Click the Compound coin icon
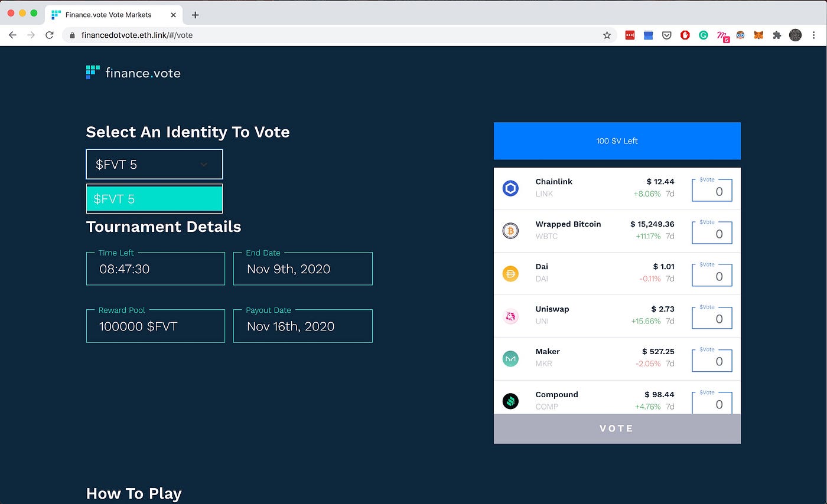This screenshot has width=827, height=504. click(510, 401)
